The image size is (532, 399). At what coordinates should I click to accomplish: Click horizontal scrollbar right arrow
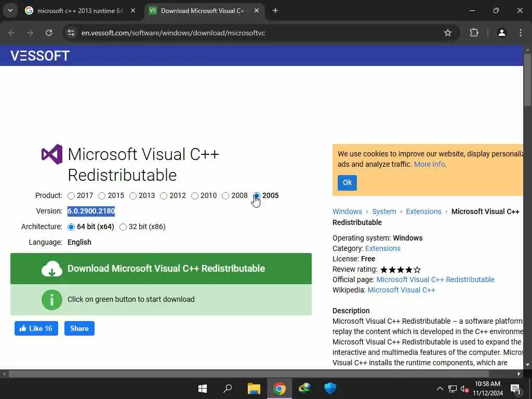[x=519, y=374]
